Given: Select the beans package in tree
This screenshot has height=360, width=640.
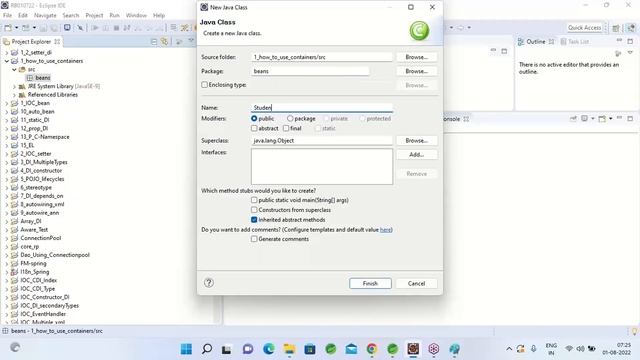Looking at the screenshot, I should click(x=42, y=78).
